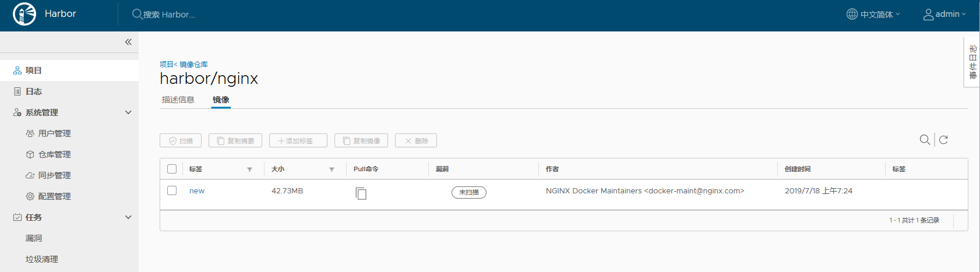This screenshot has width=980, height=272.
Task: Click the 用户管理 users icon
Action: tap(30, 133)
